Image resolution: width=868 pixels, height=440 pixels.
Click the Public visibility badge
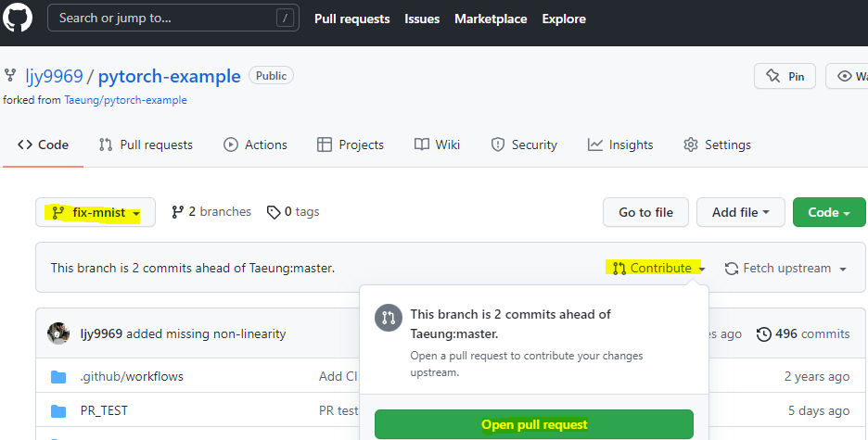(x=271, y=76)
